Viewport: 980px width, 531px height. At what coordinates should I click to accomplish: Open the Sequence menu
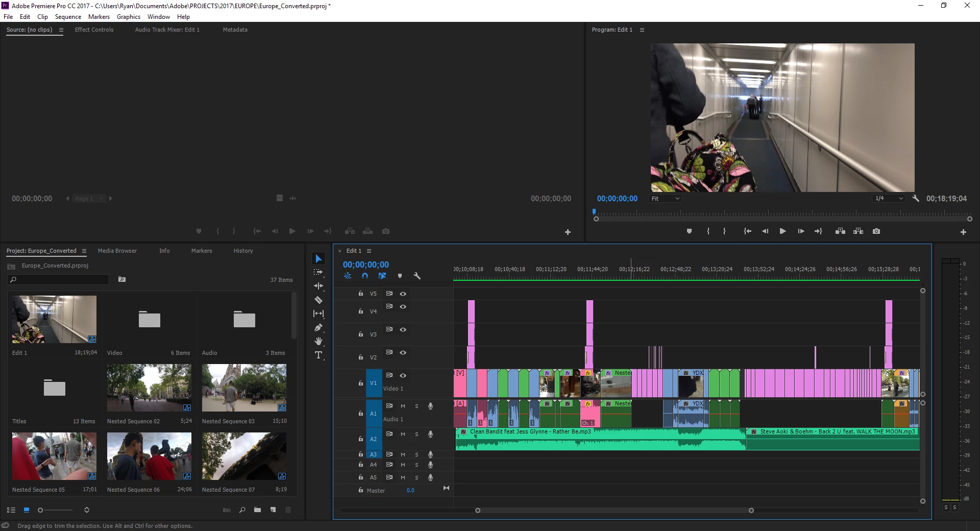click(68, 17)
